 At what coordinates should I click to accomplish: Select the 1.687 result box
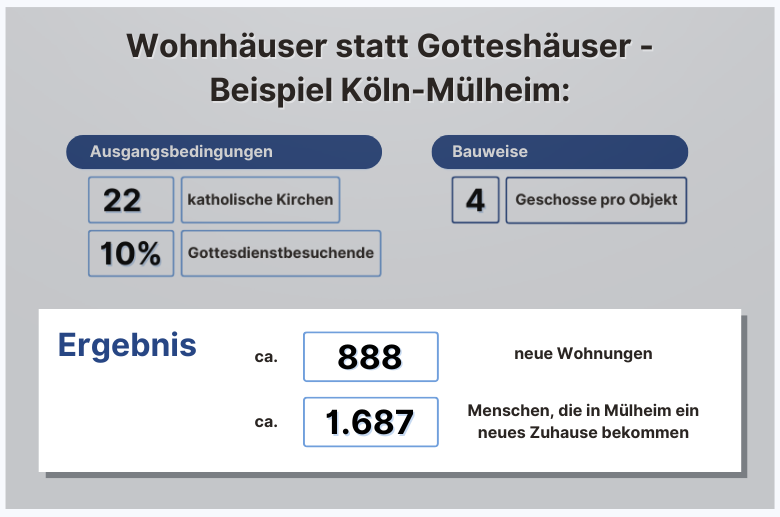pos(370,422)
